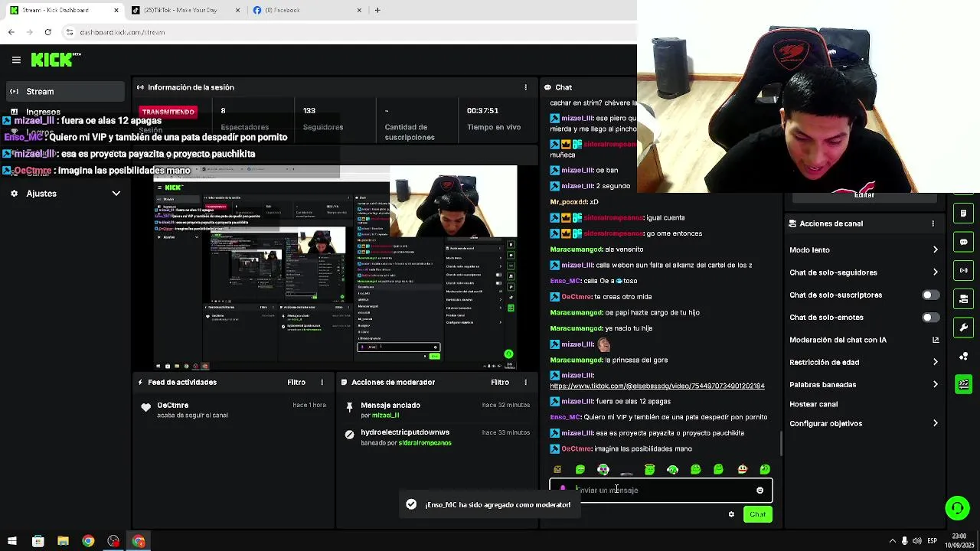Open Filtro in Acciones de moderador
Viewport: 980px width, 551px height.
point(500,382)
